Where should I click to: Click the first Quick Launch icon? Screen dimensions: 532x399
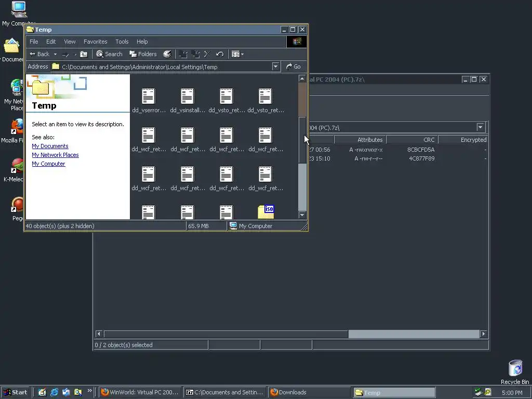(42, 392)
